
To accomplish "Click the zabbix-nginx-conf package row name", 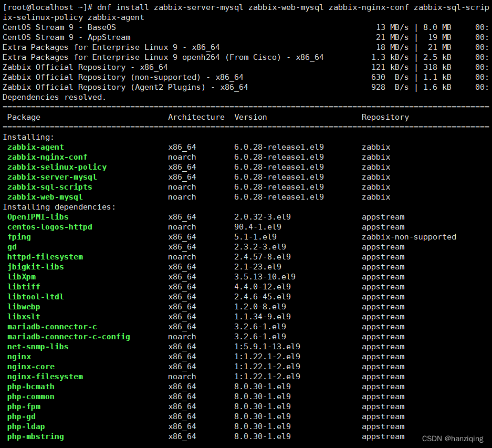I will [47, 157].
